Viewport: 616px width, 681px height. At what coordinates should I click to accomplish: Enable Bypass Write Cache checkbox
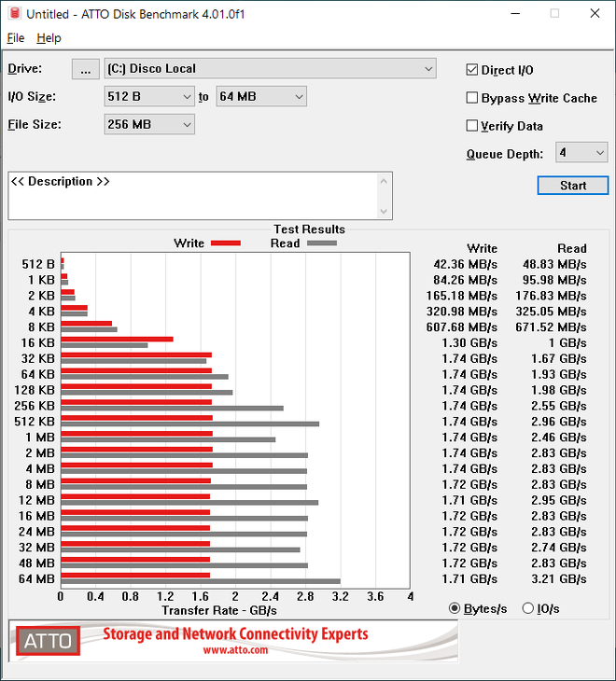471,98
